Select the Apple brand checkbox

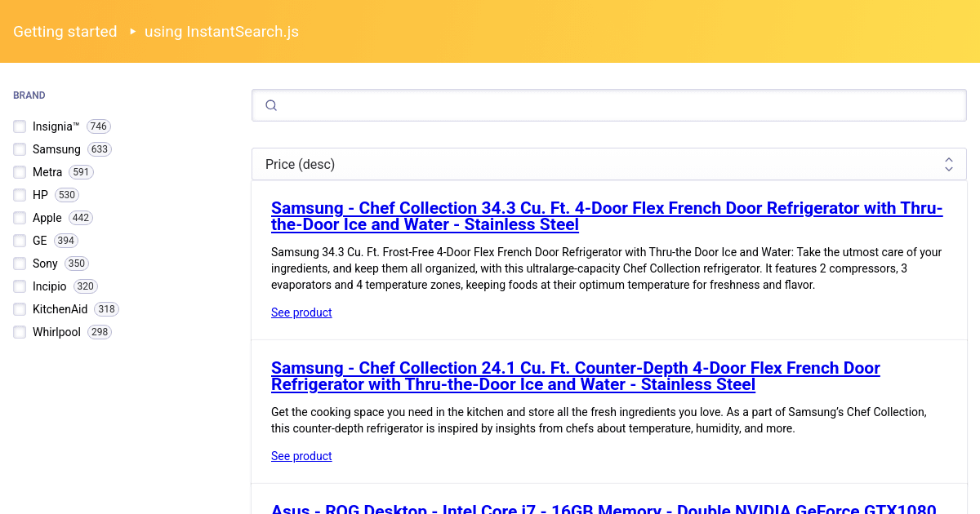coord(20,218)
